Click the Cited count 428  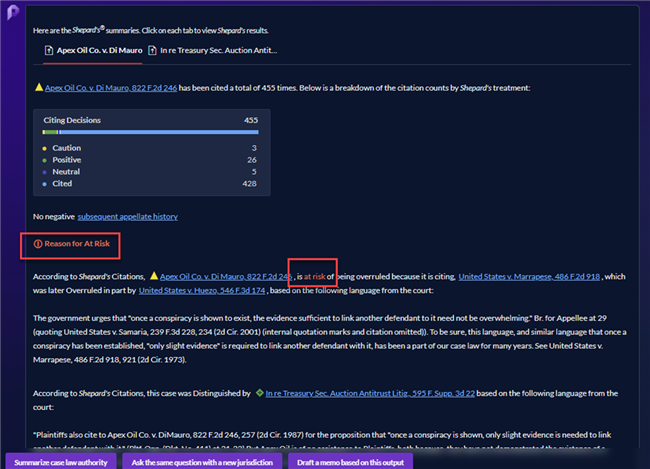coord(250,184)
